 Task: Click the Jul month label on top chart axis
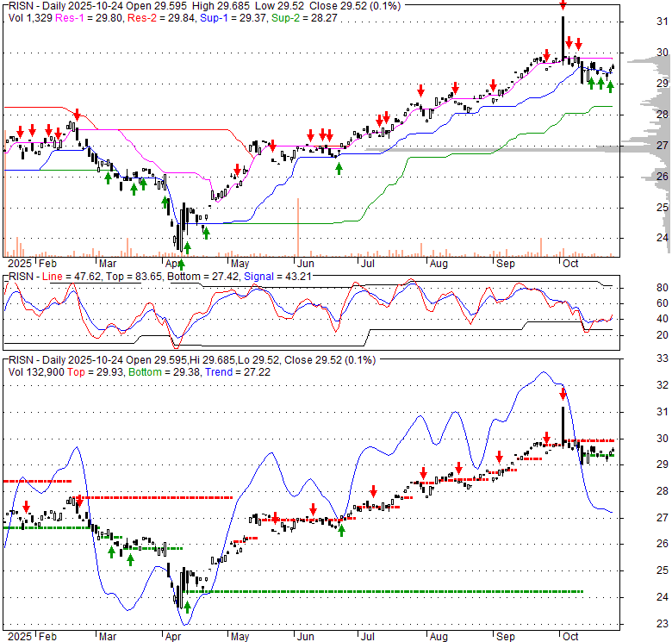pyautogui.click(x=369, y=263)
